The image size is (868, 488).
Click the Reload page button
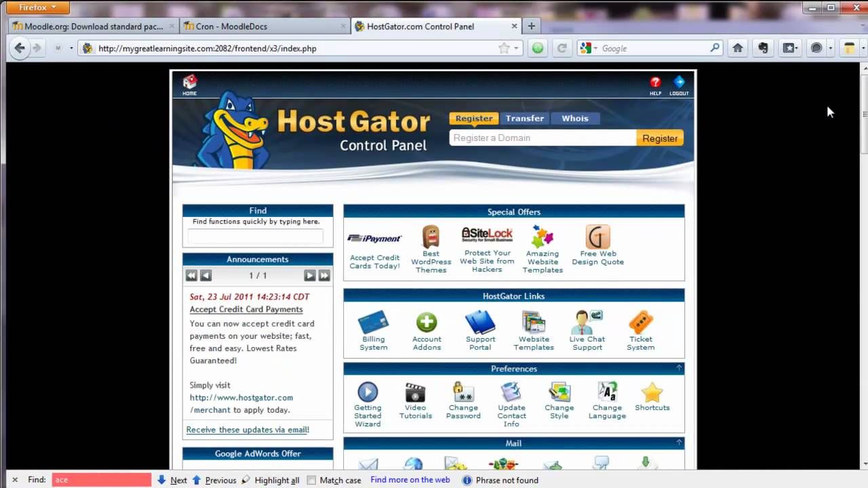coord(561,48)
